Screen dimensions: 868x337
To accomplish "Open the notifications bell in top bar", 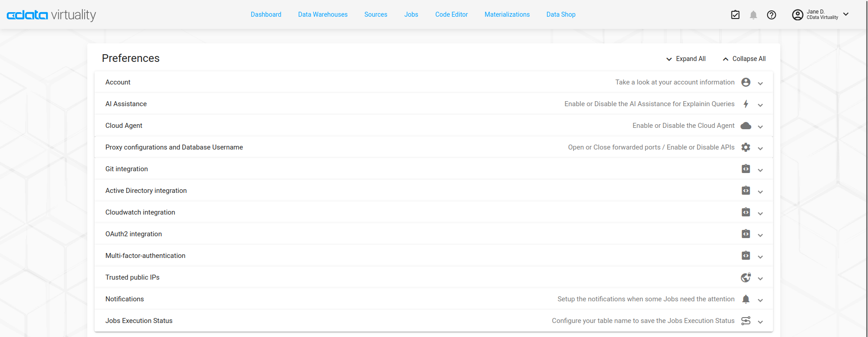I will point(753,15).
